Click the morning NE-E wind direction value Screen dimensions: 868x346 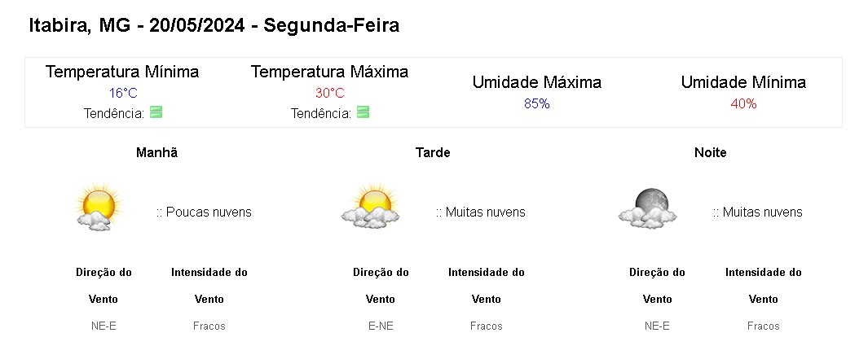click(x=104, y=326)
